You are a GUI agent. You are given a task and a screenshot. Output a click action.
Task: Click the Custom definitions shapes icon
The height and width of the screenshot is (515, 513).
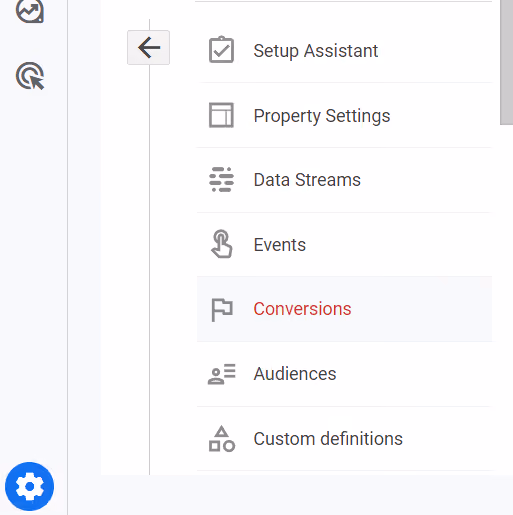(x=222, y=439)
